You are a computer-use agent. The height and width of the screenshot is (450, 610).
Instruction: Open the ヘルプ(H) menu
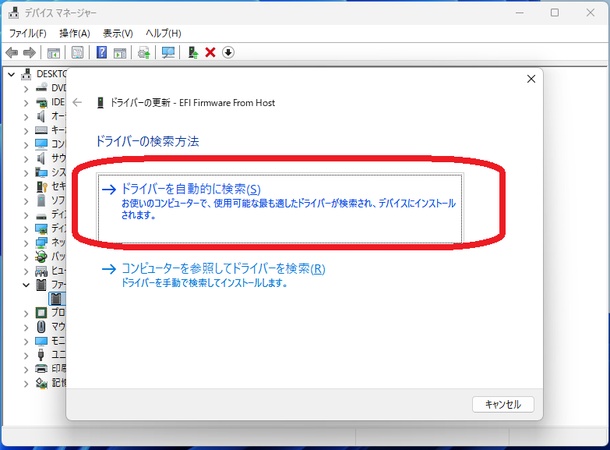pos(163,33)
